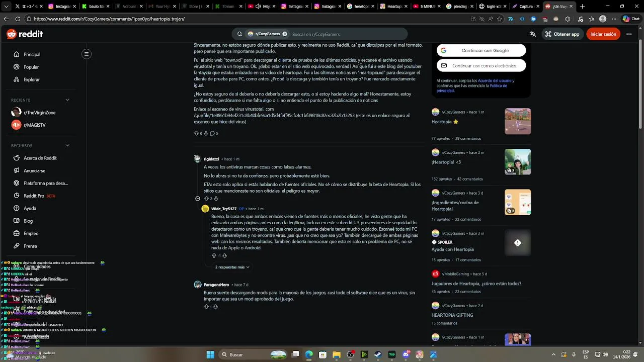The height and width of the screenshot is (362, 644).
Task: Open Steam from the taskbar
Action: pyautogui.click(x=378, y=355)
